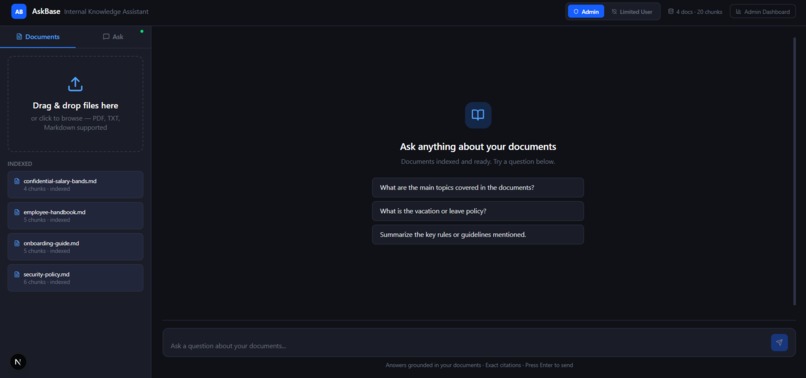Select security-policy.md document
This screenshot has height=378, width=806.
point(76,278)
